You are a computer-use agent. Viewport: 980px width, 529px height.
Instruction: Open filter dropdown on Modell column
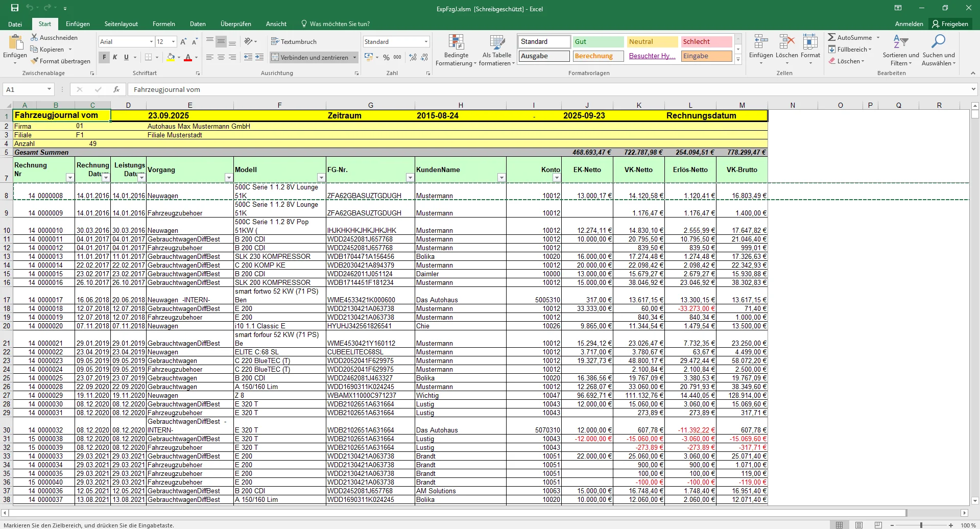point(321,178)
